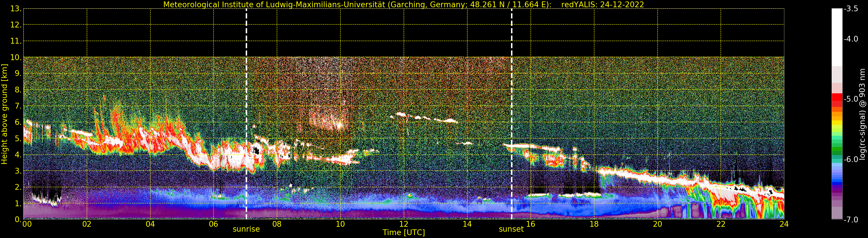Click the 'Time [UTC]' axis label
868x238 pixels.
(404, 233)
